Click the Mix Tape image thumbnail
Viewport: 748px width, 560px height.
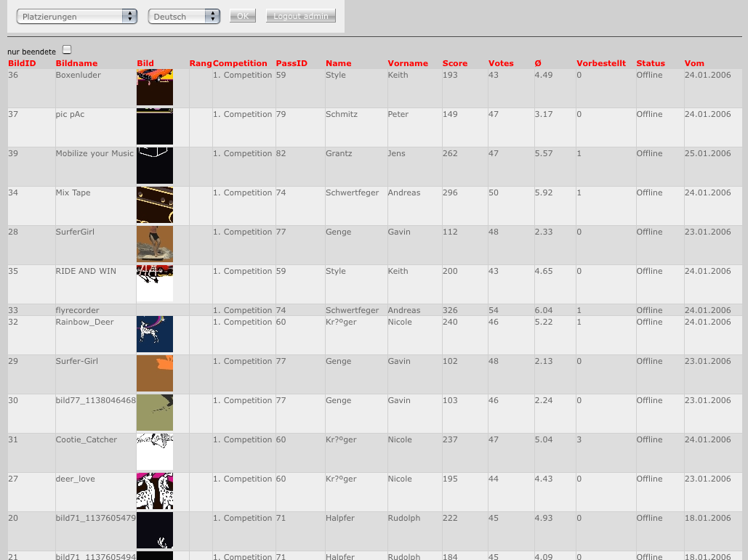tap(154, 206)
